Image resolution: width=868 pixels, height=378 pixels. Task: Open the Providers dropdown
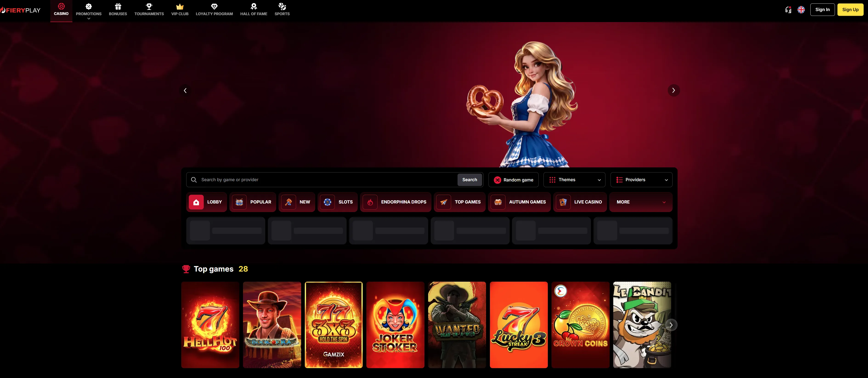(x=641, y=180)
